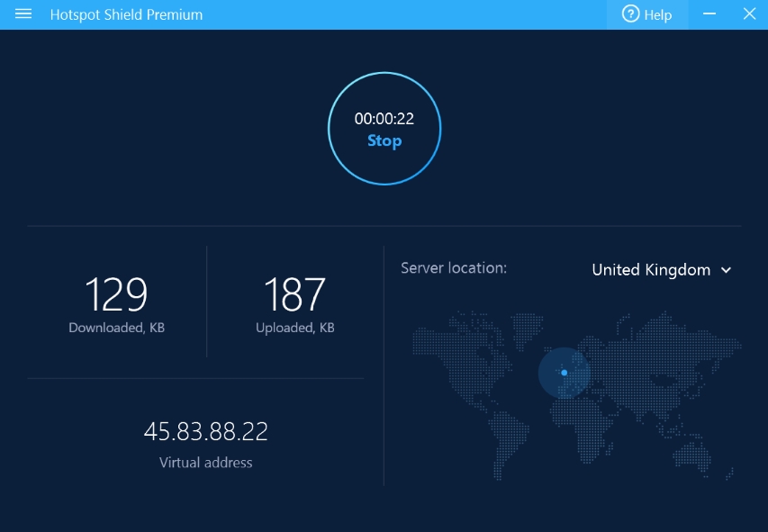Click the Help question mark icon
768x532 pixels.
630,14
